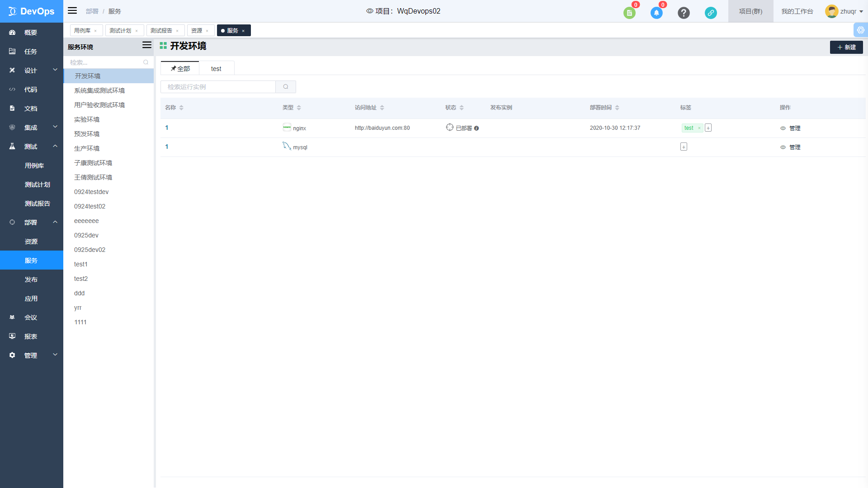The image size is (868, 488).
Task: Click the nginx type icon
Action: [287, 127]
